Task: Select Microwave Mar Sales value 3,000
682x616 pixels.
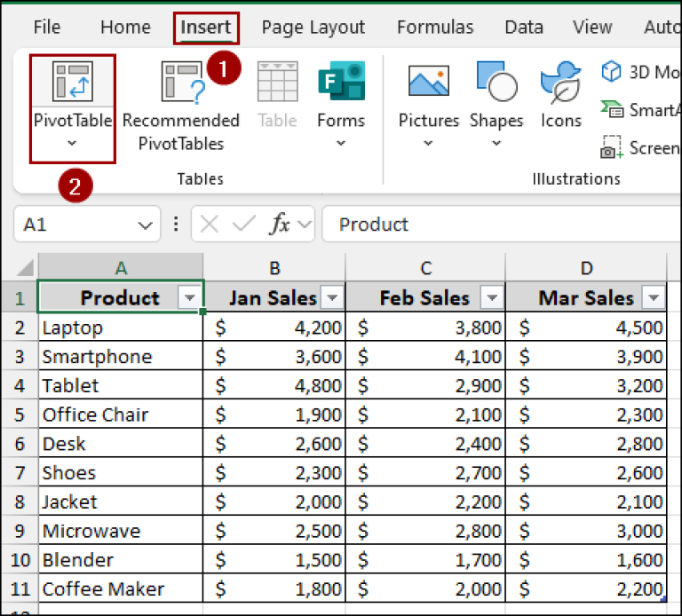Action: pyautogui.click(x=586, y=531)
